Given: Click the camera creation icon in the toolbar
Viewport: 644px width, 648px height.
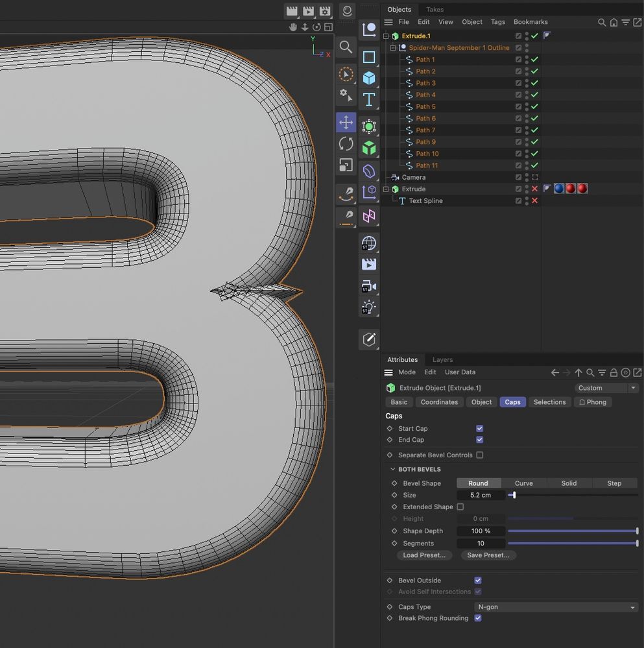Looking at the screenshot, I should click(369, 286).
